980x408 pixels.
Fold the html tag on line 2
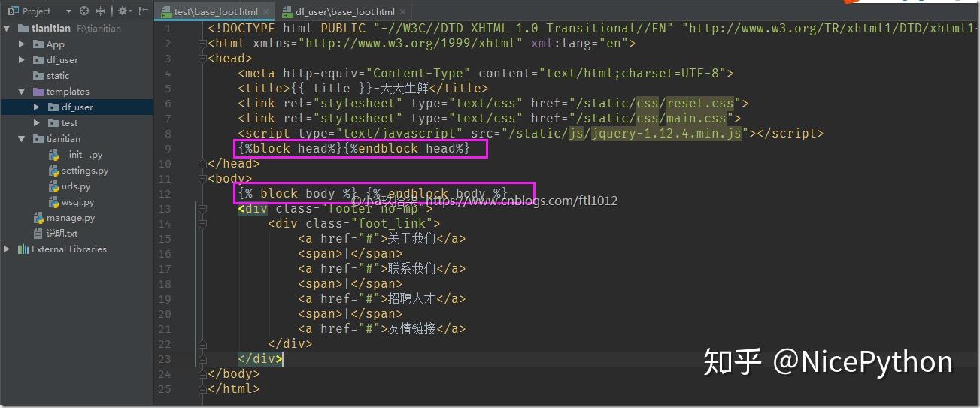click(x=202, y=44)
